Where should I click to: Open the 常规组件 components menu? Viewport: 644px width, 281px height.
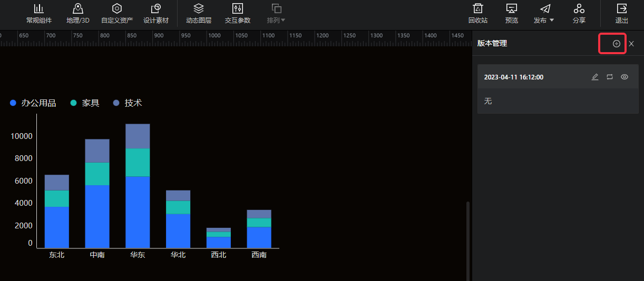tap(39, 14)
